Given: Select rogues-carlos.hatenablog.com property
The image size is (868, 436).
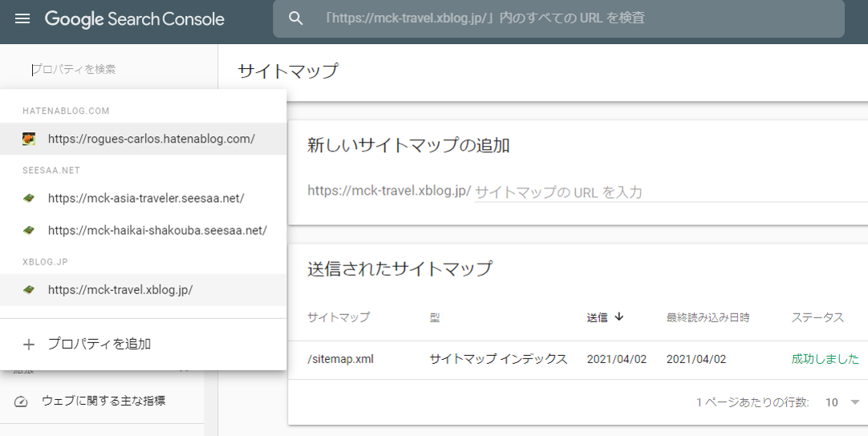Looking at the screenshot, I should coord(143,139).
